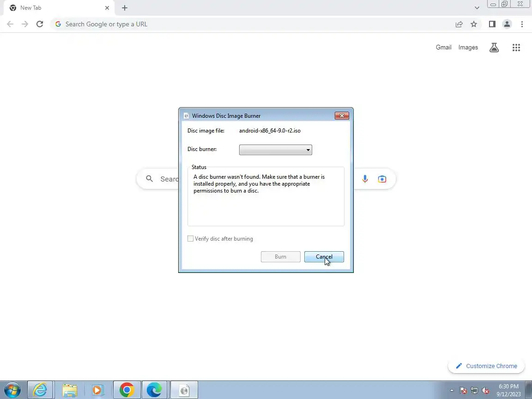This screenshot has height=399, width=532.
Task: Open the Disc burner dropdown
Action: coord(275,150)
